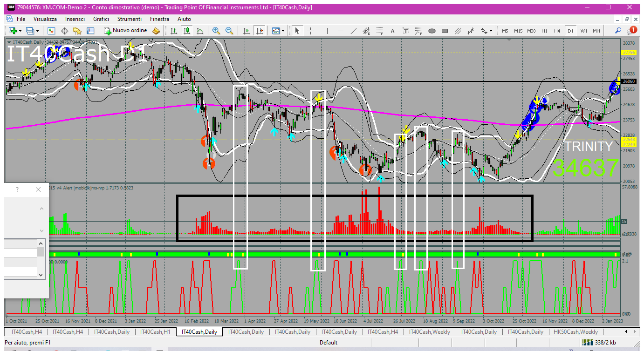Zoom out of the chart

[229, 31]
